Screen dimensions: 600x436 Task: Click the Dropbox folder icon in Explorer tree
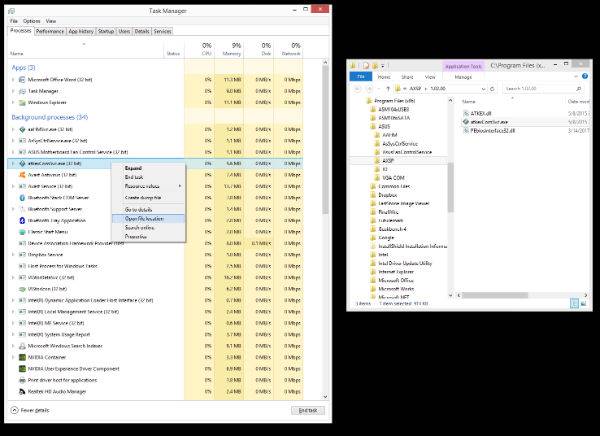(373, 195)
